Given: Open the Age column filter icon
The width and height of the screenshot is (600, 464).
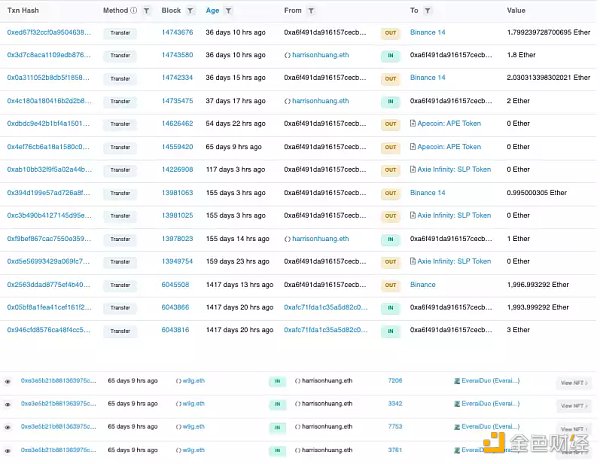Looking at the screenshot, I should click(228, 11).
